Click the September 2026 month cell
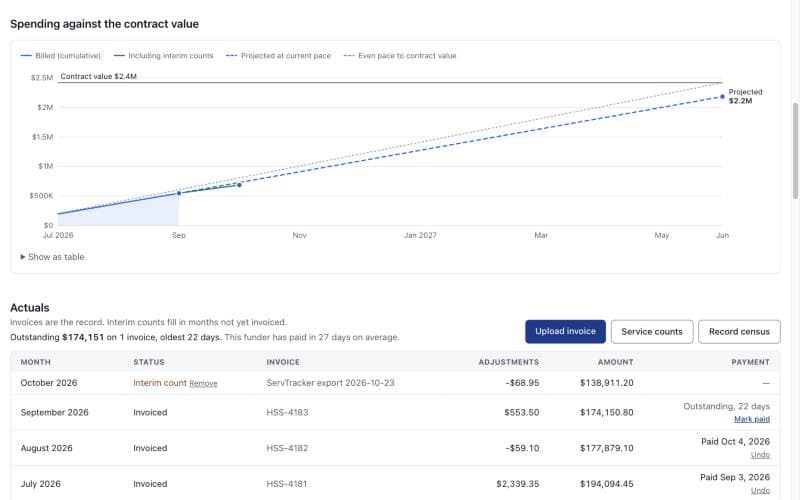The width and height of the screenshot is (800, 500). coord(55,412)
